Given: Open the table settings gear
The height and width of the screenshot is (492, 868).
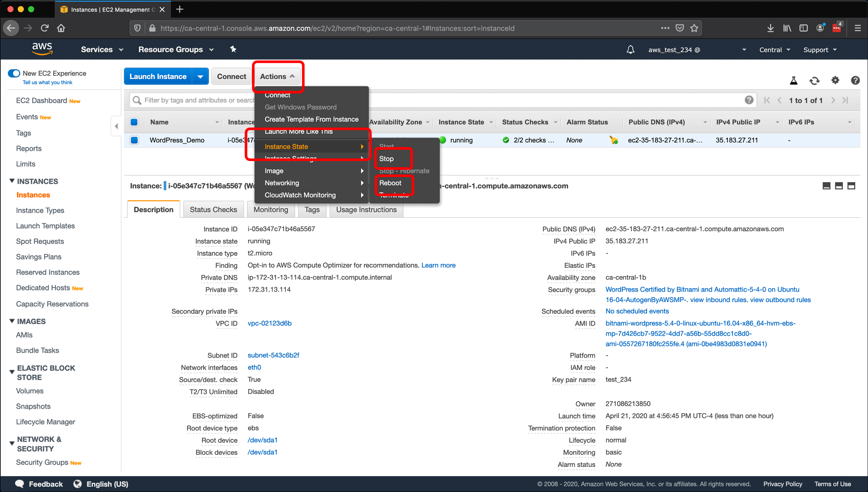Looking at the screenshot, I should (x=835, y=81).
